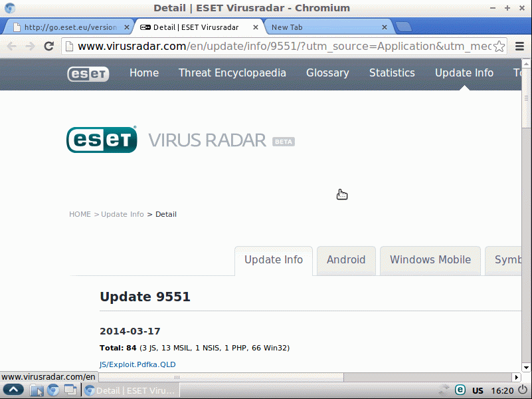Reload the page with the refresh icon

coord(49,46)
